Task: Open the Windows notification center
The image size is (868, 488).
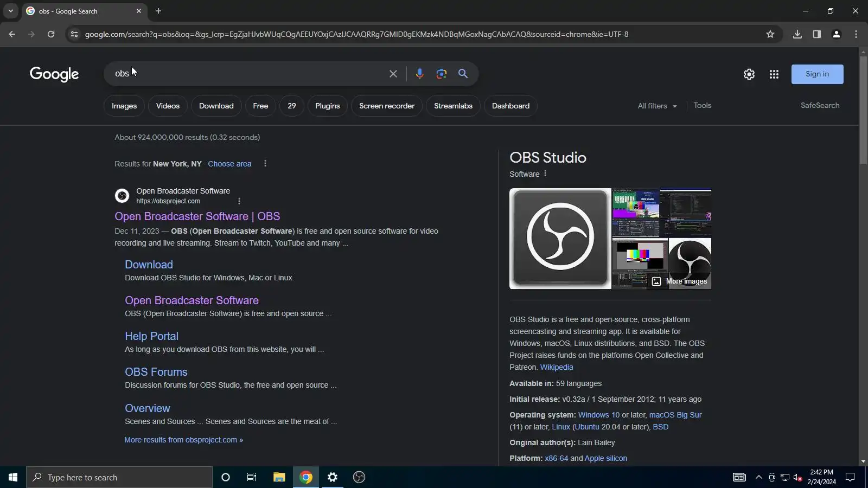Action: click(850, 477)
